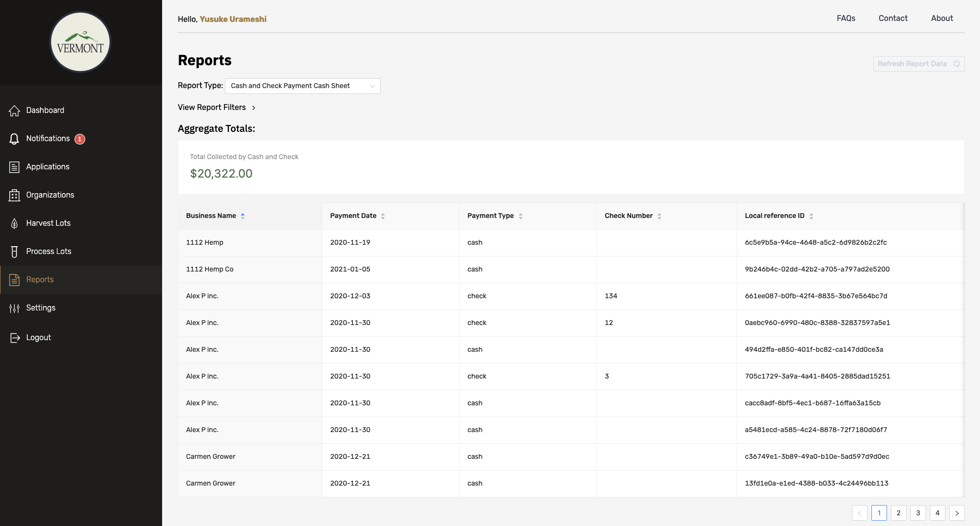This screenshot has width=980, height=526.
Task: Open the About link
Action: tap(942, 18)
